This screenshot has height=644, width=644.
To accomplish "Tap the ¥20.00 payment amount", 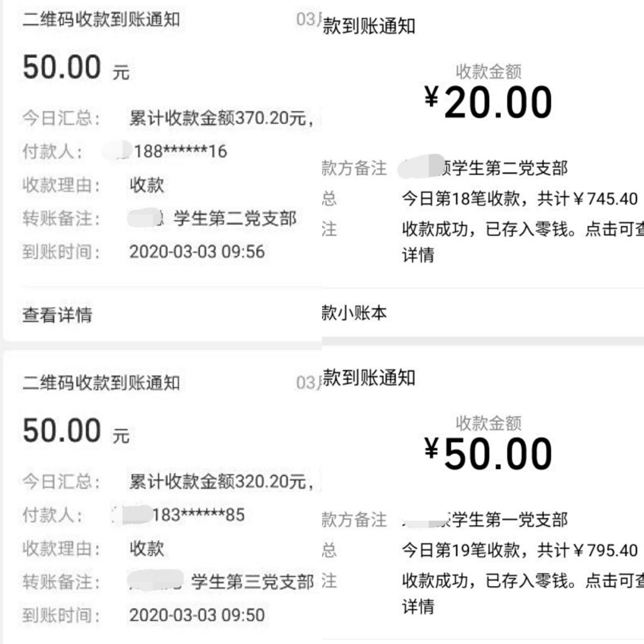I will pyautogui.click(x=489, y=103).
